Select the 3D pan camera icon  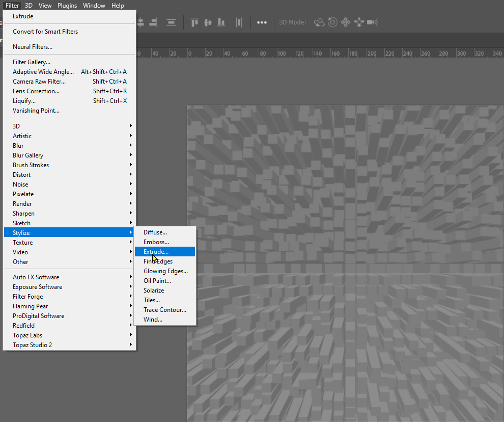point(346,22)
